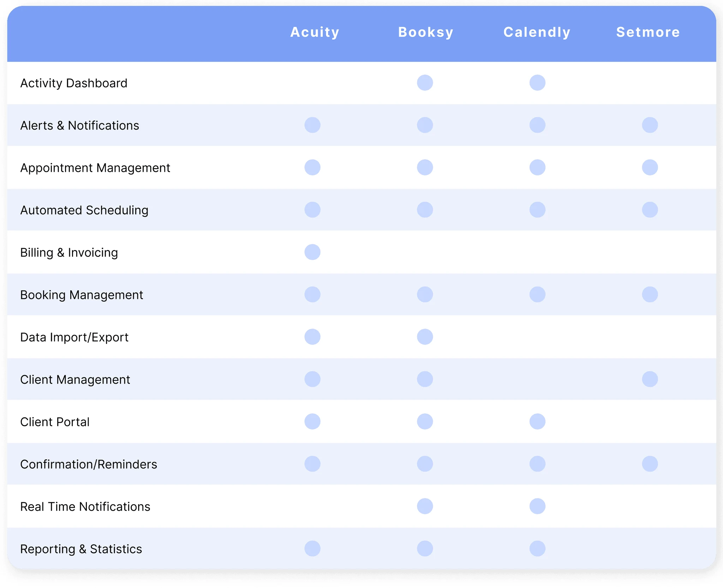
Task: Select the Reporting & Statistics row label
Action: pyautogui.click(x=81, y=549)
